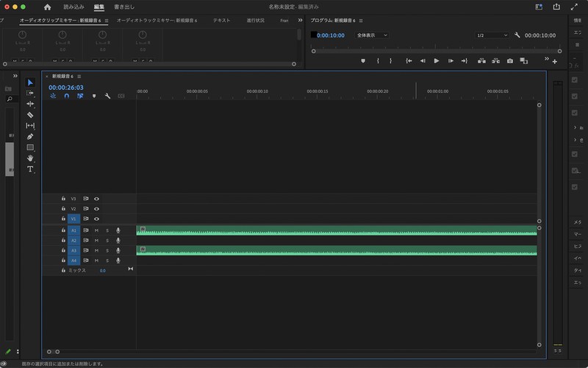Click the ミックス track volume value 0.0
The image size is (588, 368).
102,270
